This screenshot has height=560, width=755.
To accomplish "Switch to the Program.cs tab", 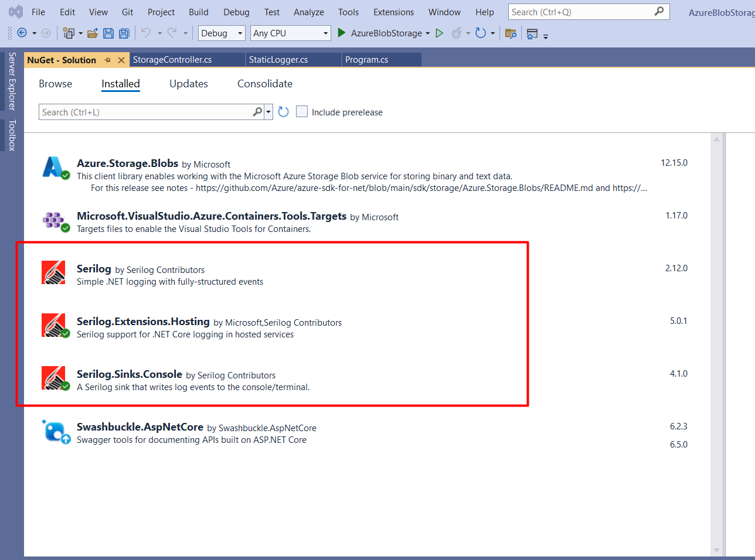I will (381, 60).
